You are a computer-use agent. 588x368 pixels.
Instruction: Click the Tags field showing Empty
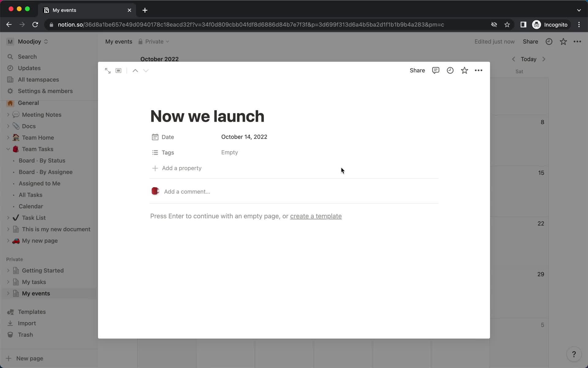click(x=229, y=152)
